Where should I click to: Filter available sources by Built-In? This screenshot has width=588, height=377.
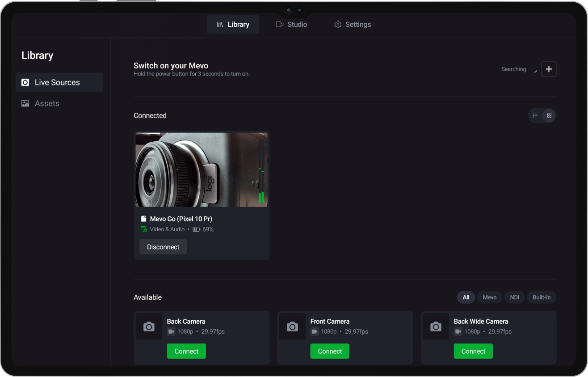(x=542, y=297)
